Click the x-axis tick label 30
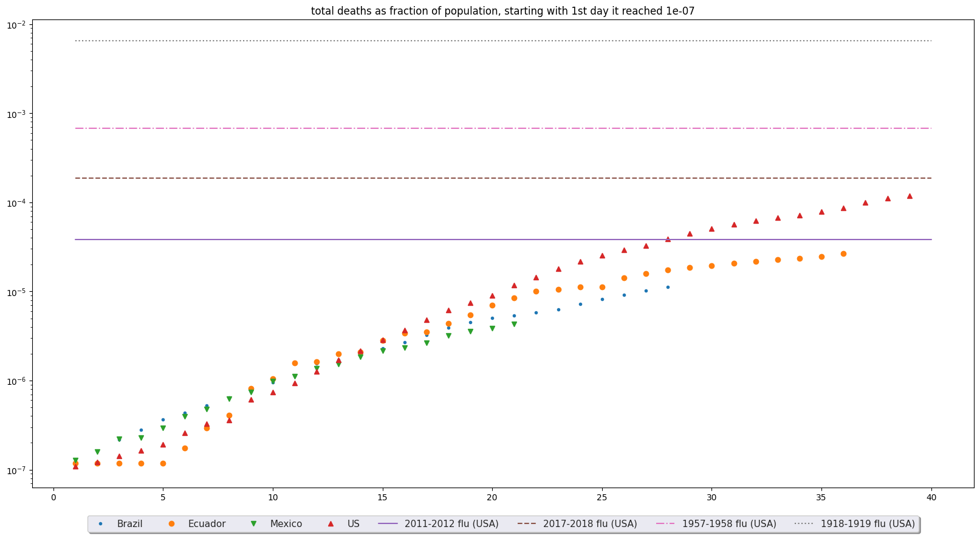 [x=711, y=498]
